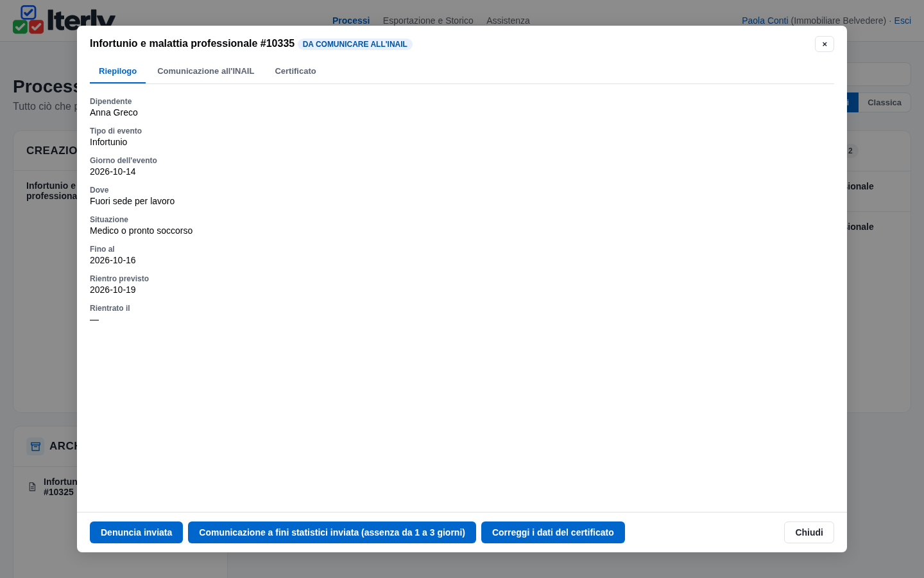Image resolution: width=924 pixels, height=578 pixels.
Task: Click the value Fuori sede per lavoro
Action: 132,201
